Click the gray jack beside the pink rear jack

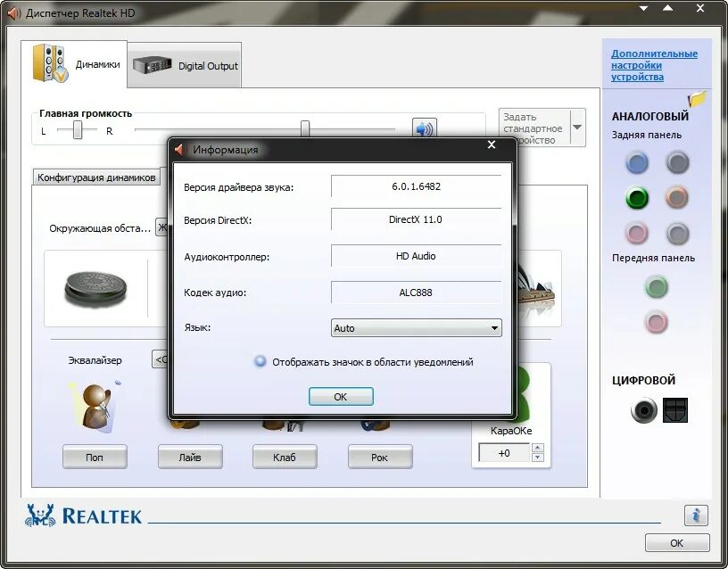[x=677, y=233]
